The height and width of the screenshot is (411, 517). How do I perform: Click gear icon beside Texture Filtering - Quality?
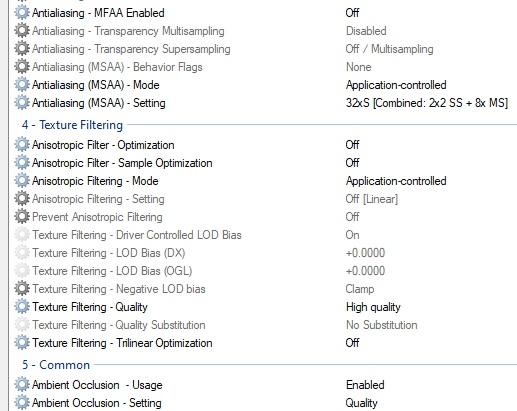point(22,307)
